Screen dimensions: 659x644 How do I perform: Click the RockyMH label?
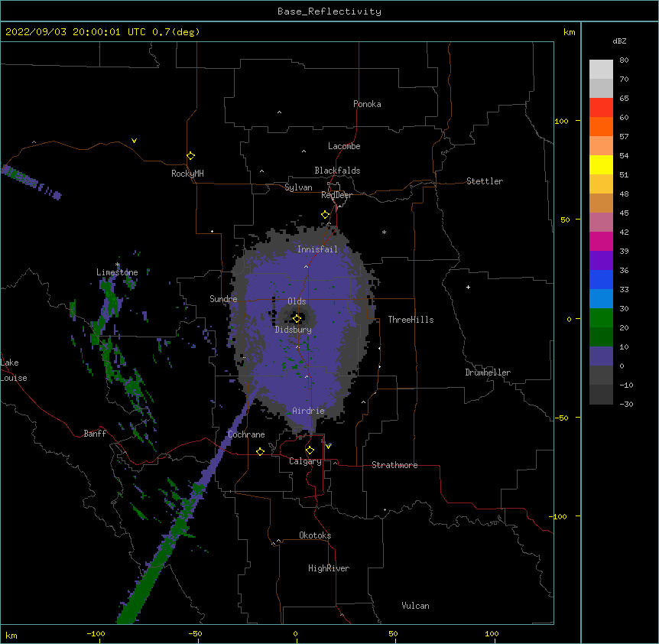click(187, 174)
